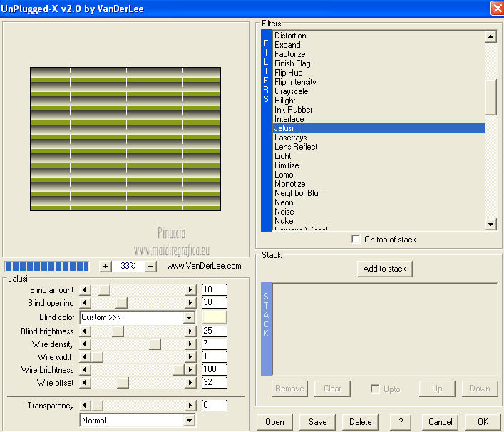Select the Jalusi filter
This screenshot has height=432, width=504.
point(379,128)
